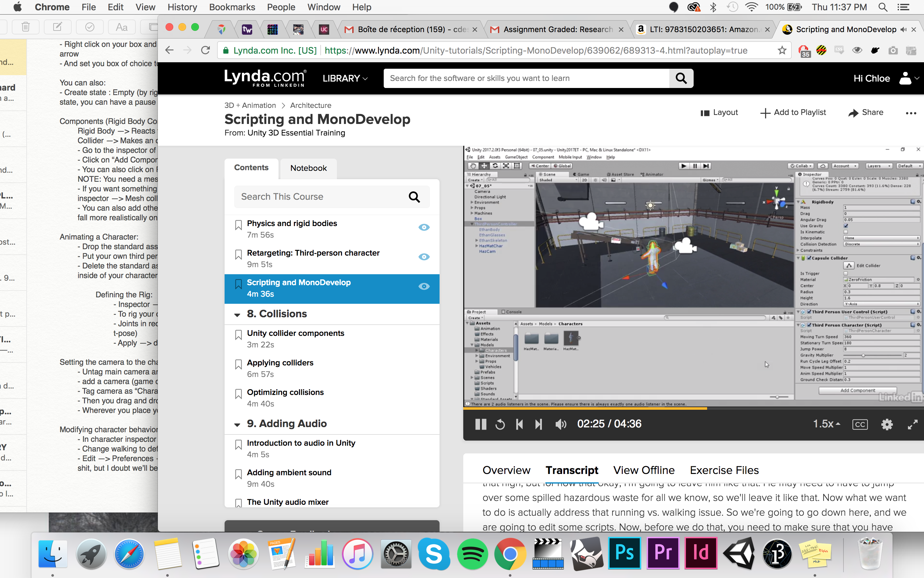
Task: Pause the video playback
Action: [481, 424]
